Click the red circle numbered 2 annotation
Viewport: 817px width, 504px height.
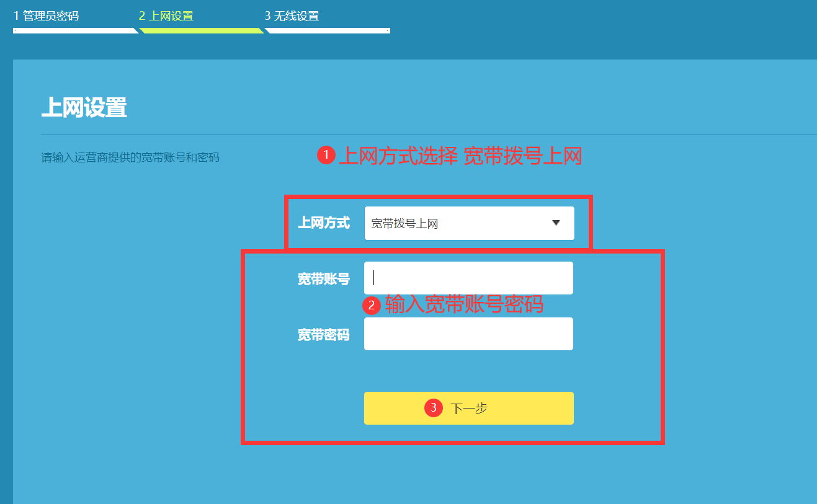370,305
